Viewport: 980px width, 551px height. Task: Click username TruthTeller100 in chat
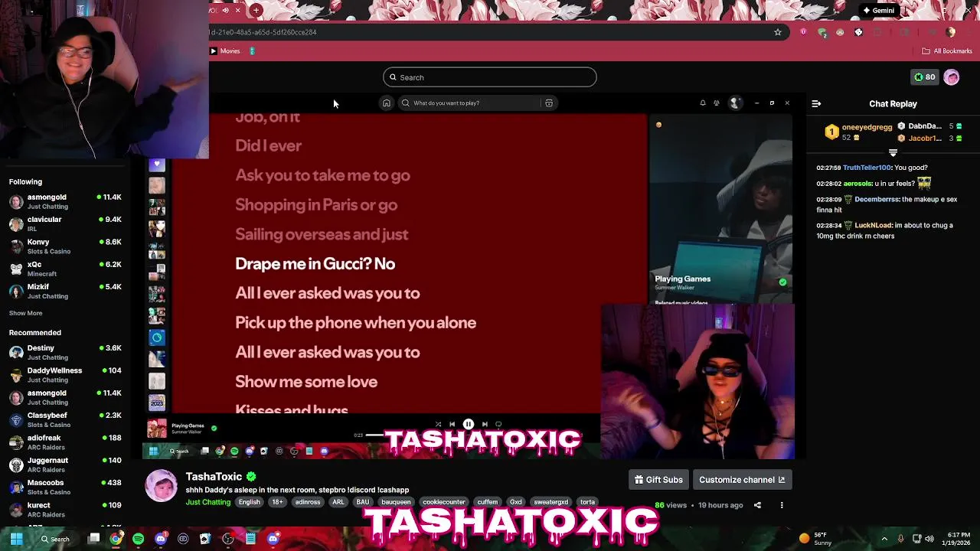(x=867, y=168)
